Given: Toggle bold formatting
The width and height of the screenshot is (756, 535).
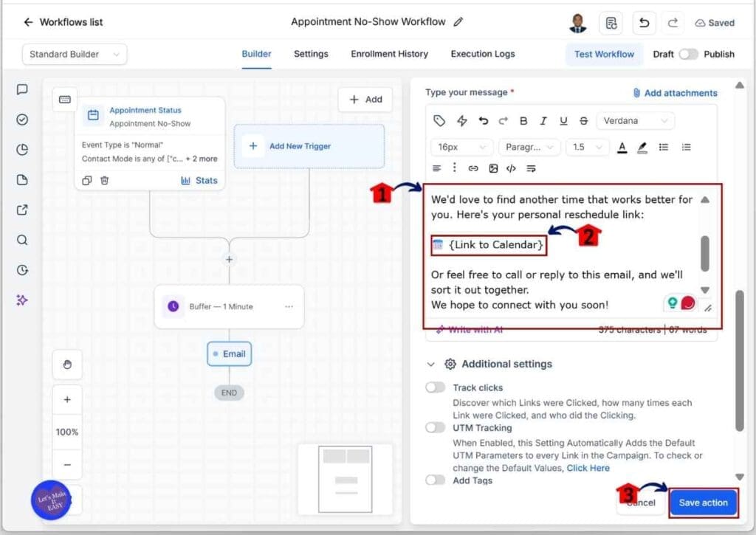Looking at the screenshot, I should click(523, 120).
